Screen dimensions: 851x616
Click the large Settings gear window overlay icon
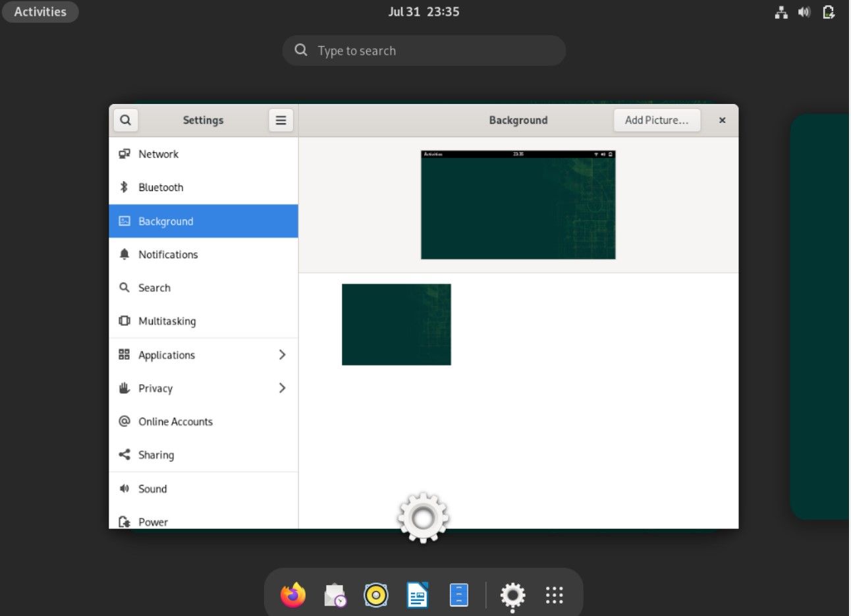point(423,518)
